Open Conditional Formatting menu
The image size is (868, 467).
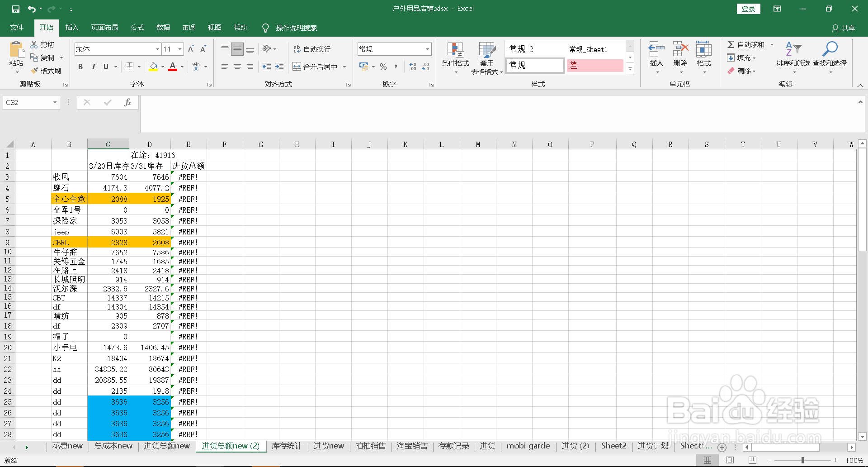point(455,58)
